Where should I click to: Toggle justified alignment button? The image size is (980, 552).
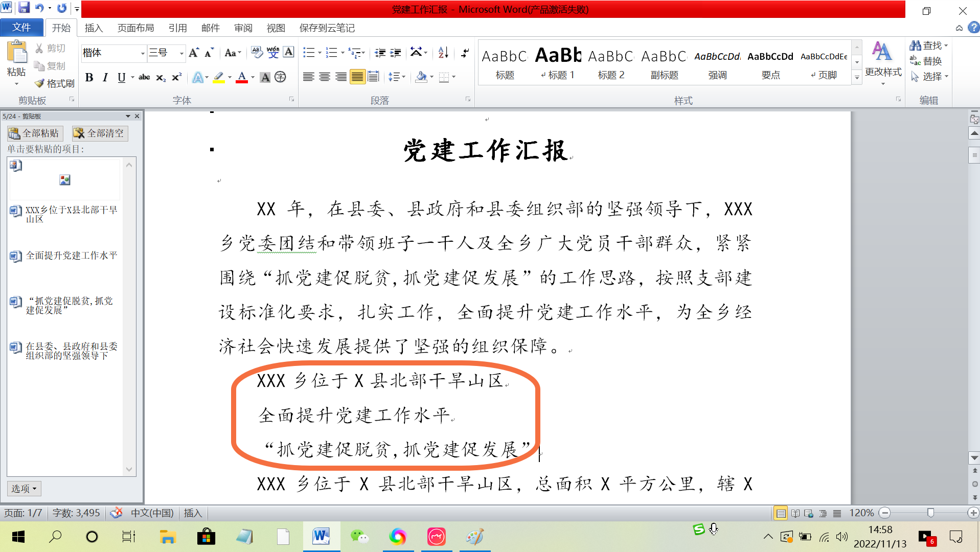click(x=357, y=77)
